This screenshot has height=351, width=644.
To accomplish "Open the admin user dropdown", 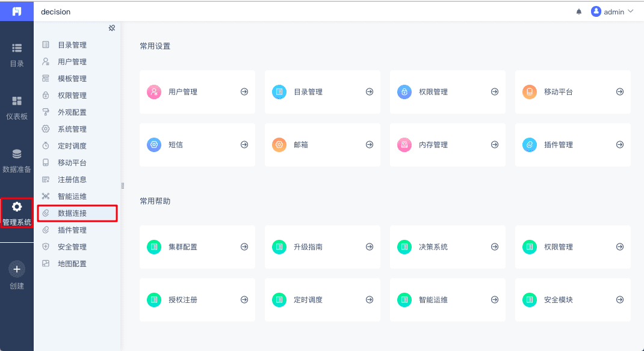I will click(x=612, y=11).
